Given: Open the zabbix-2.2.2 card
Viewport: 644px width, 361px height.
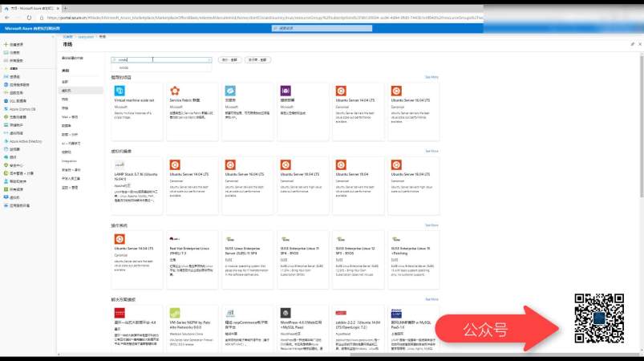Looking at the screenshot, I should [358, 329].
